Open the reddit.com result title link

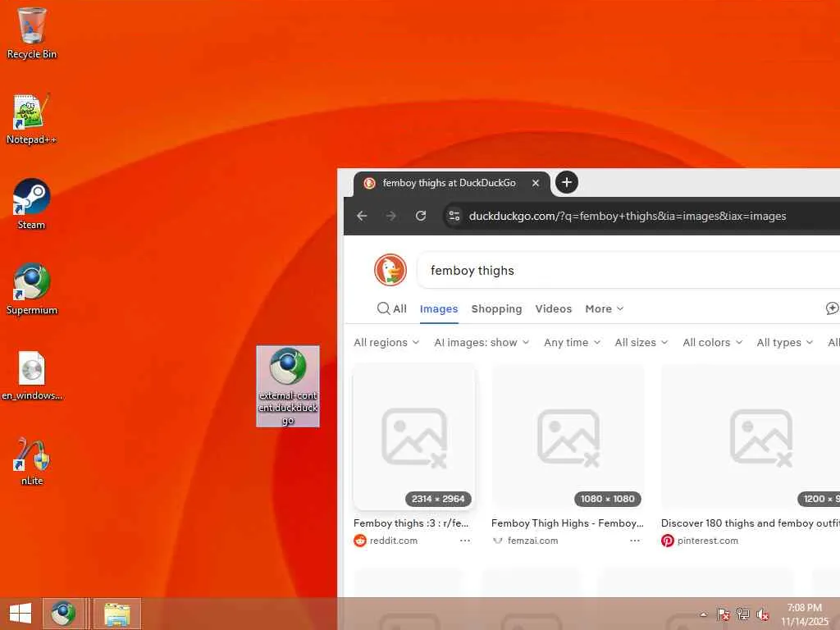coord(411,523)
